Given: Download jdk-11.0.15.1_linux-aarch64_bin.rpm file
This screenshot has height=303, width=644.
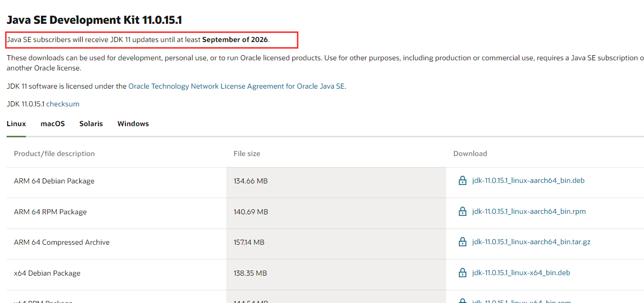Looking at the screenshot, I should pyautogui.click(x=529, y=211).
